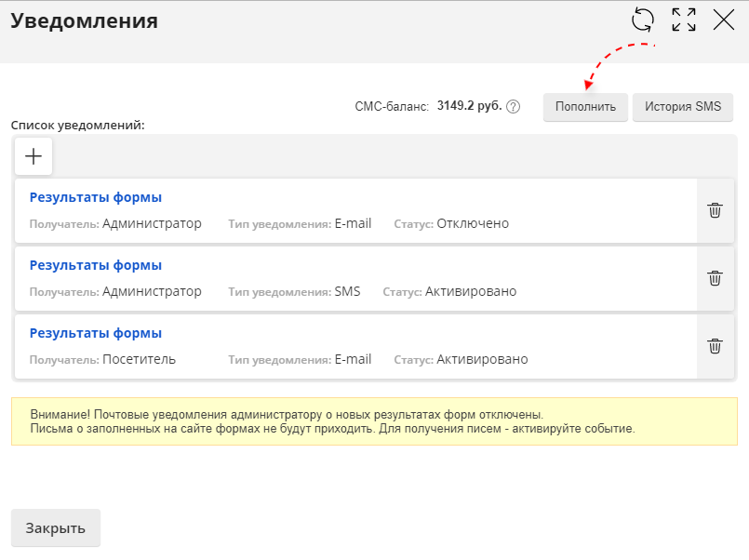Click the Посетитель recipient value
Screen dimensions: 749x560
pos(139,359)
